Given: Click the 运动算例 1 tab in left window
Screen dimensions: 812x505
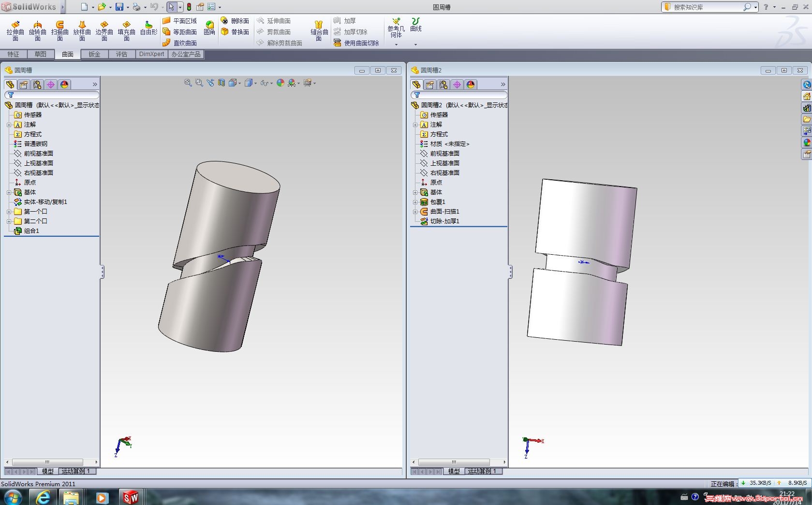Looking at the screenshot, I should pos(76,471).
